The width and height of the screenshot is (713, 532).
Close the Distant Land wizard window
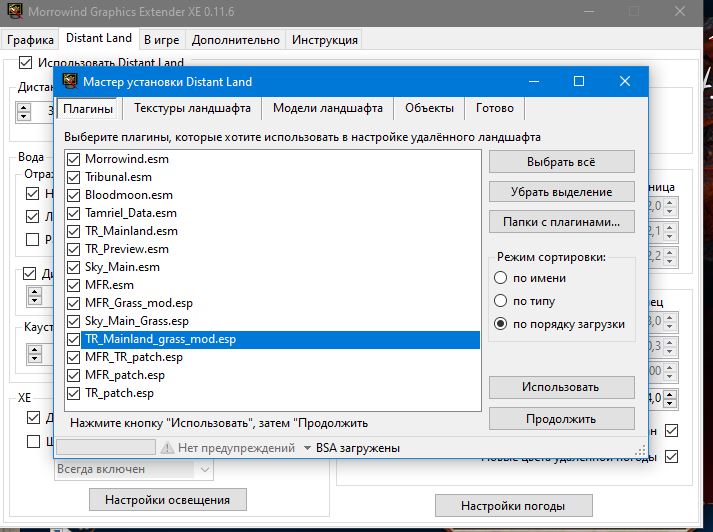(625, 81)
